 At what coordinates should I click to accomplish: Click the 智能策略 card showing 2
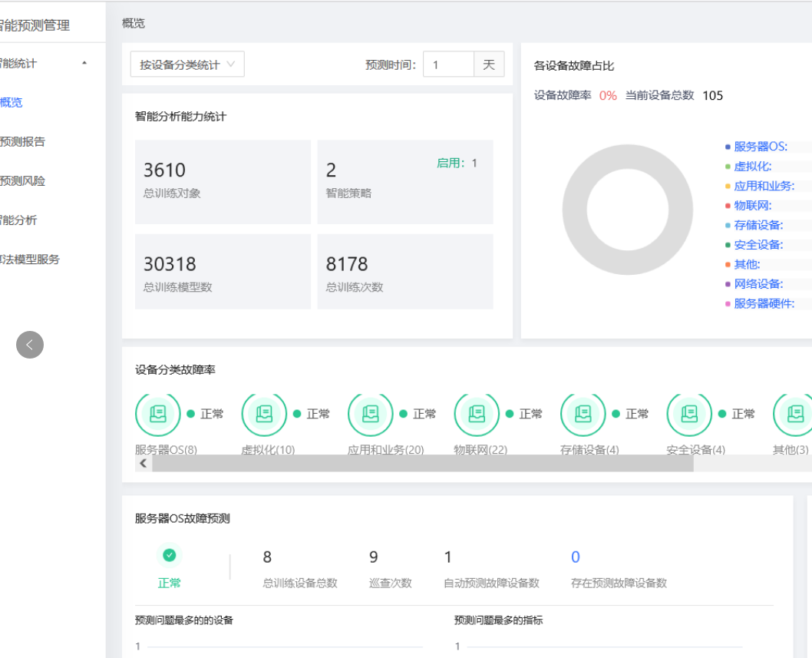pyautogui.click(x=405, y=182)
